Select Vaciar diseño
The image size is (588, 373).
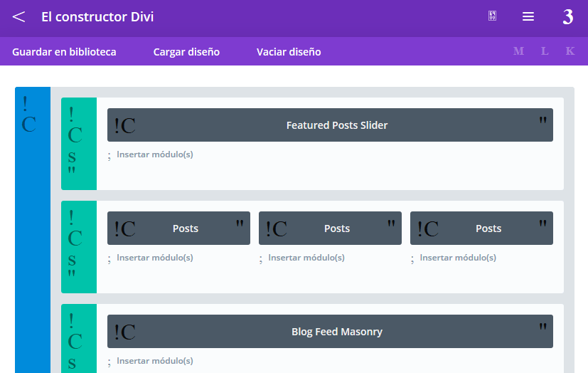coord(289,52)
